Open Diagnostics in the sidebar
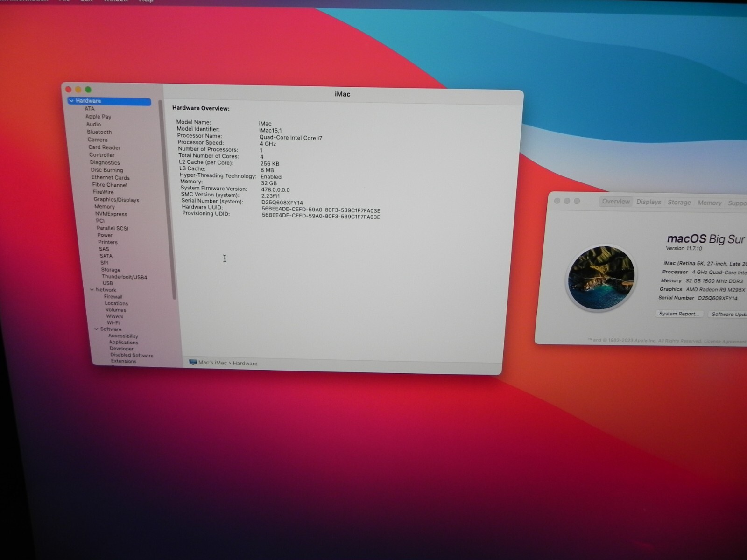Image resolution: width=747 pixels, height=560 pixels. pos(105,162)
